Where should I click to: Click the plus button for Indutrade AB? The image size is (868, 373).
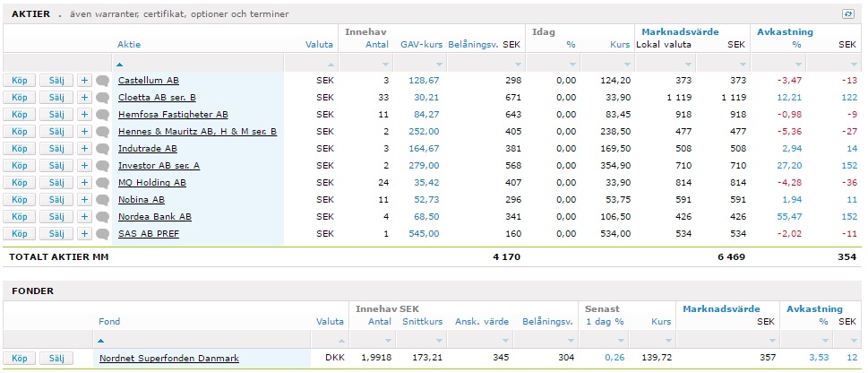coord(84,149)
